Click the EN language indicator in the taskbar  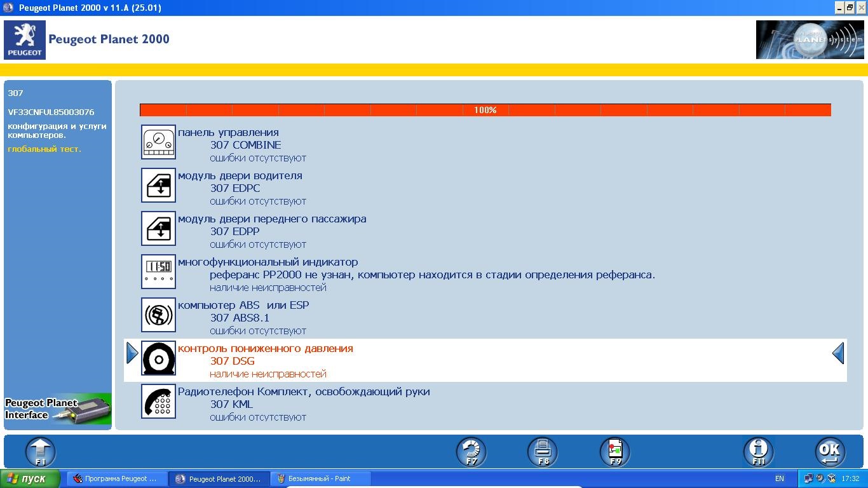[x=780, y=478]
